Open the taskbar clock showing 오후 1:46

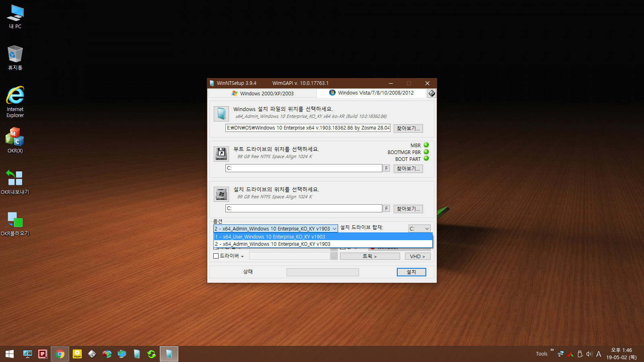point(621,354)
